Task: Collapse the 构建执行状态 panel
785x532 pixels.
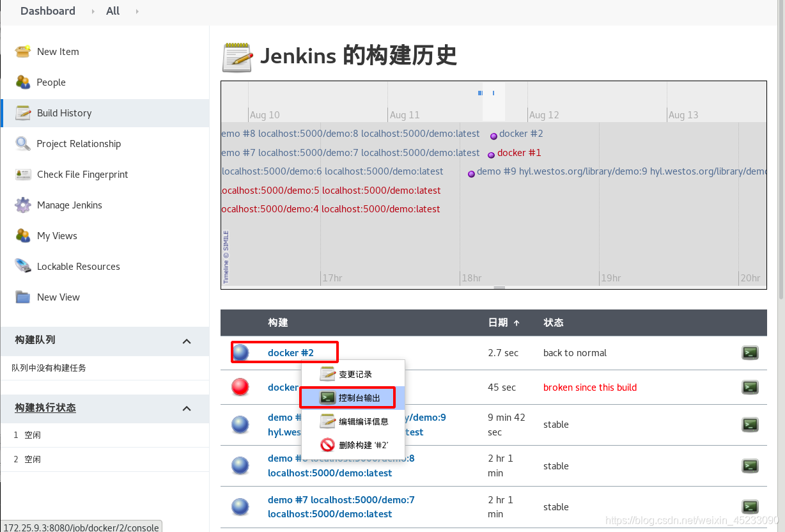Action: point(187,409)
